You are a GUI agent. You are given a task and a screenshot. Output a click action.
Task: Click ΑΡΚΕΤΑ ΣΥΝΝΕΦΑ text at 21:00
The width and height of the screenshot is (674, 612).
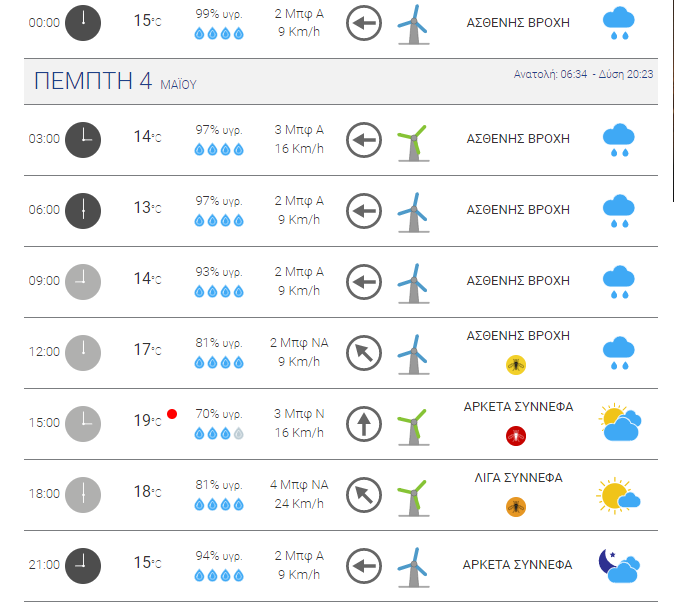click(x=518, y=565)
